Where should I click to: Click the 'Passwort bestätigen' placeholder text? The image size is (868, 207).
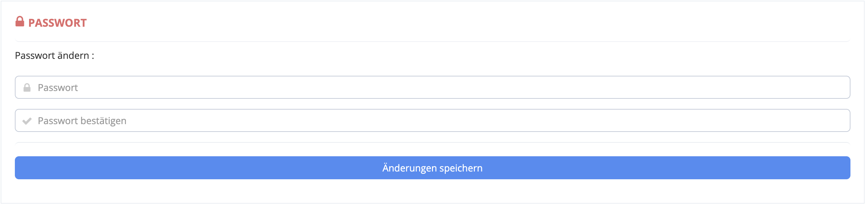pyautogui.click(x=82, y=121)
